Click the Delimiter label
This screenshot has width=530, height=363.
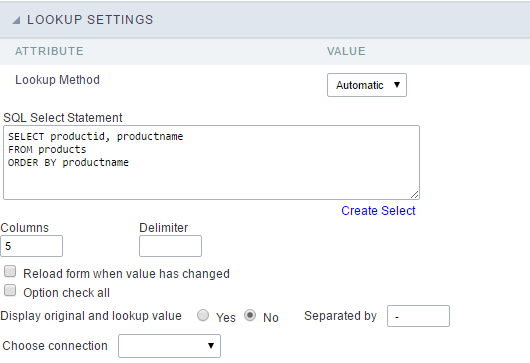pos(164,228)
